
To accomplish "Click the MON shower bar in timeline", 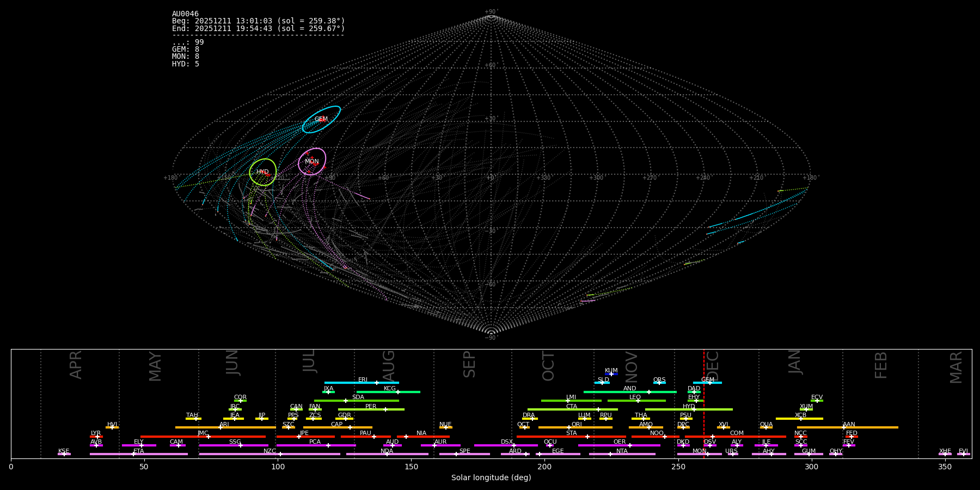I will pos(699,454).
